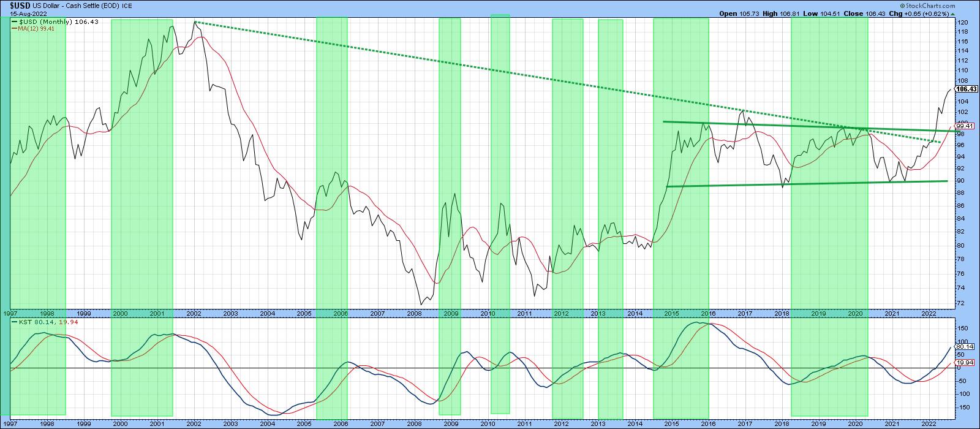
Task: Click the $USD (Monthly) legend line marker
Action: pos(14,22)
